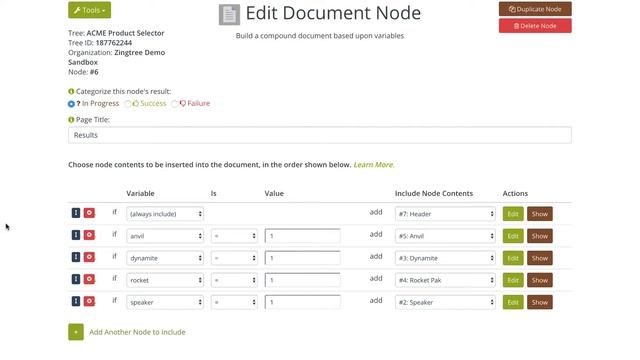Open the #3: Dynamite node contents dropdown
The image size is (640, 360).
click(x=445, y=258)
